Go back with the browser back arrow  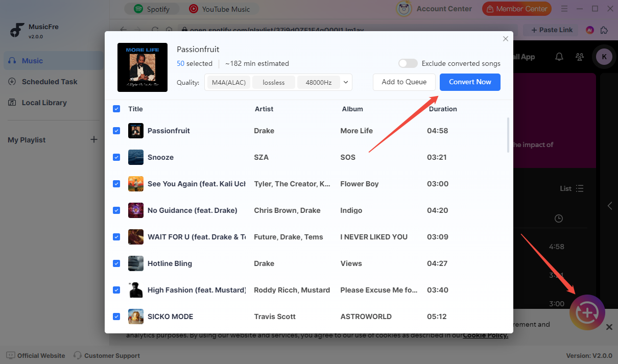(x=123, y=30)
